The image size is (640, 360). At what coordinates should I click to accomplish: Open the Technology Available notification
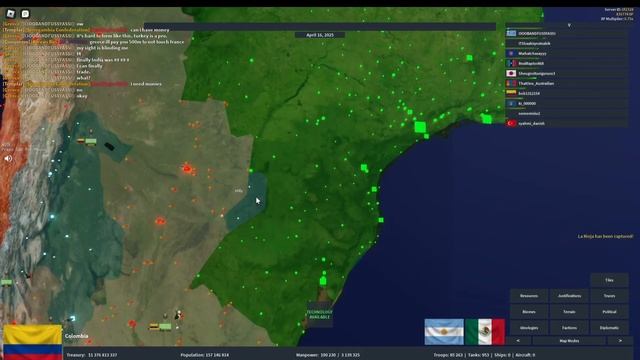click(320, 314)
